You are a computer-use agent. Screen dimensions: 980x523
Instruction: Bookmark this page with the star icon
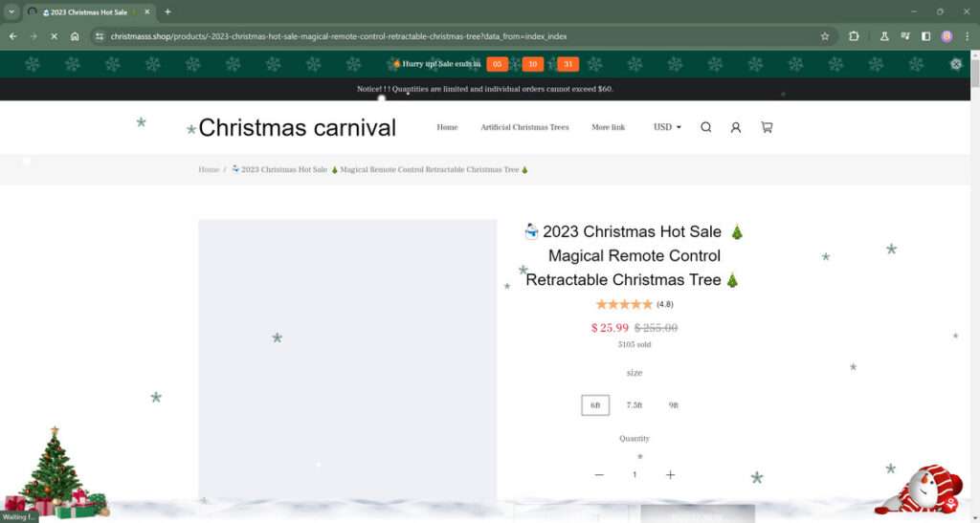824,36
